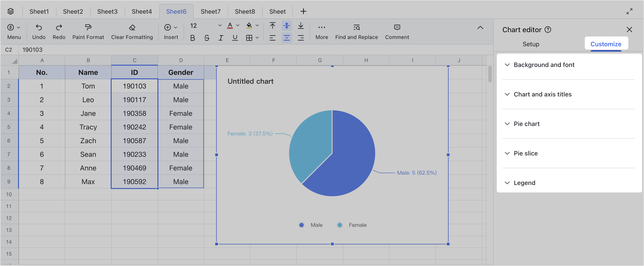Undo the last action
The image size is (644, 266).
(39, 31)
